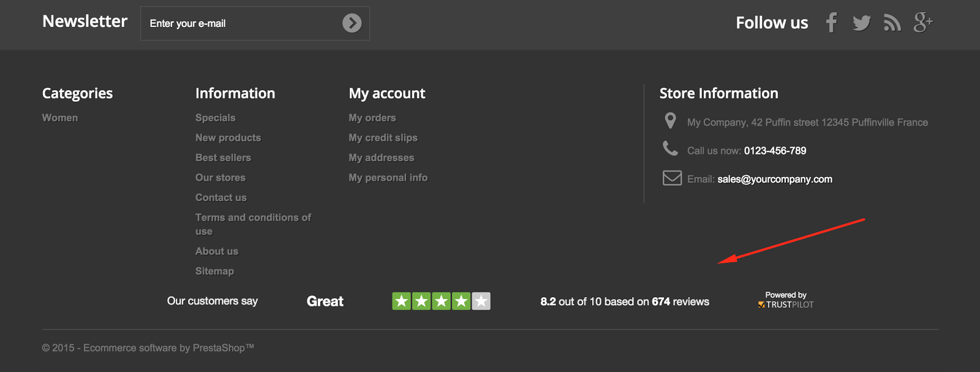View the Sitemap page
980x372 pixels.
tap(214, 271)
